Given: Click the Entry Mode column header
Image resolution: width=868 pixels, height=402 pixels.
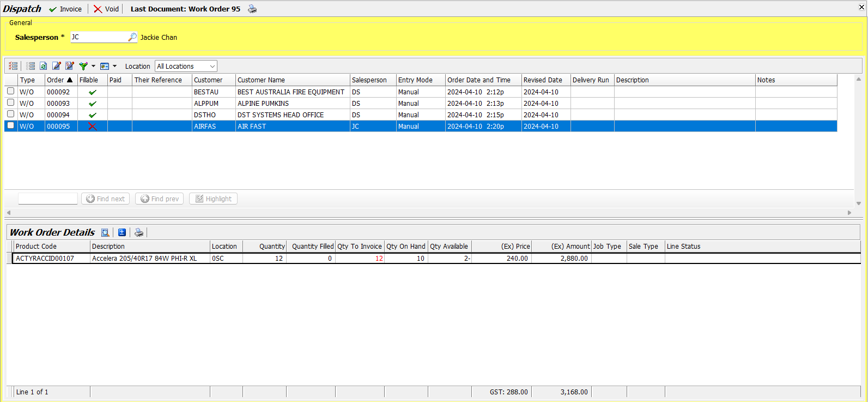Looking at the screenshot, I should 421,80.
